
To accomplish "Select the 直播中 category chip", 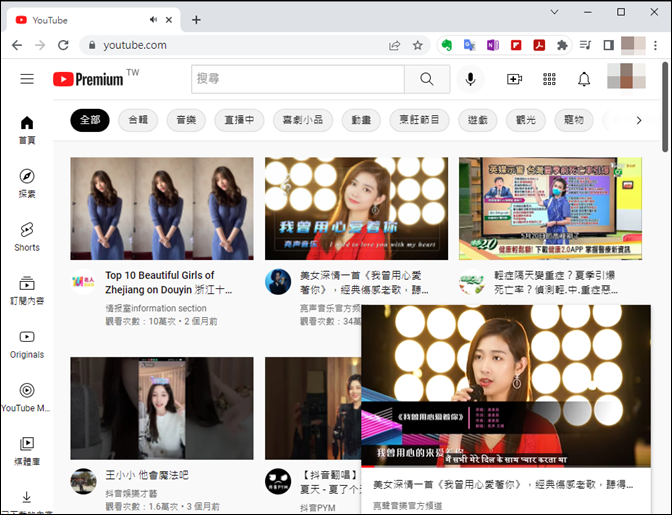I will (239, 120).
